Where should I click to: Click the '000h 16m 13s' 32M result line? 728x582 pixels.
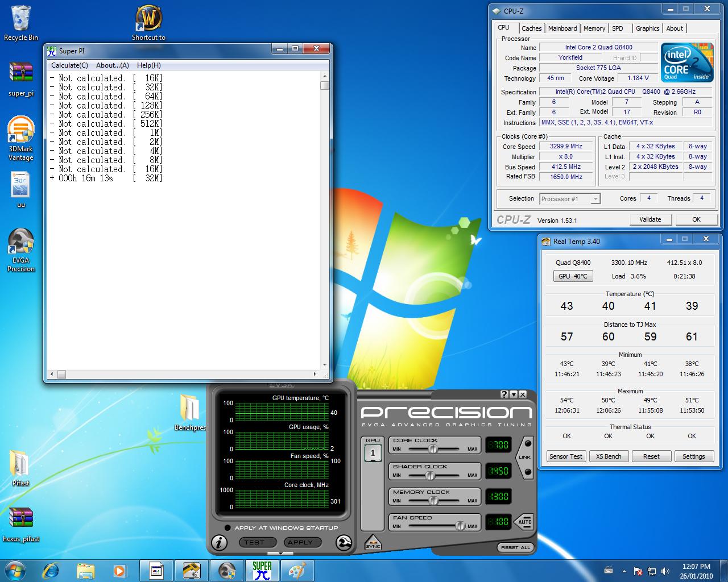point(106,178)
